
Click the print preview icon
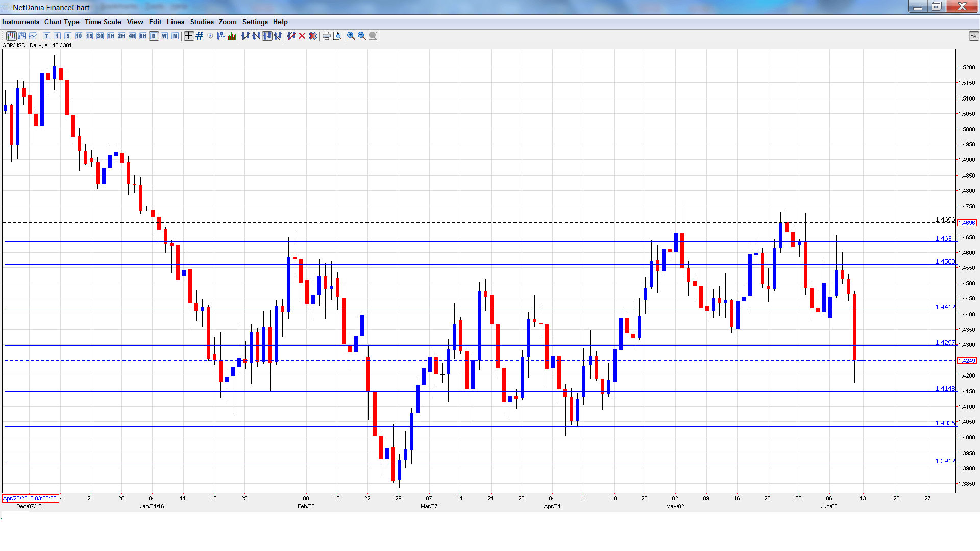(337, 36)
